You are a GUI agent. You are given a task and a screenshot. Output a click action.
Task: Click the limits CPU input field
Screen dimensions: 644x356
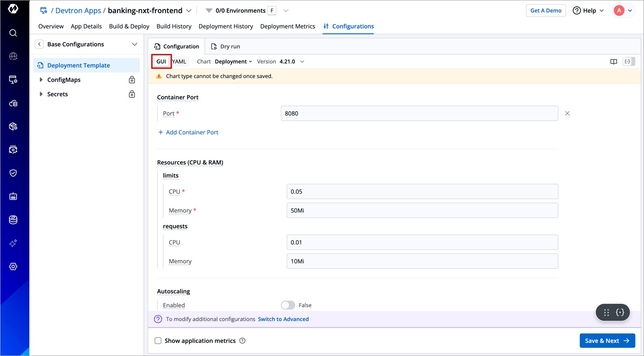[x=422, y=191]
